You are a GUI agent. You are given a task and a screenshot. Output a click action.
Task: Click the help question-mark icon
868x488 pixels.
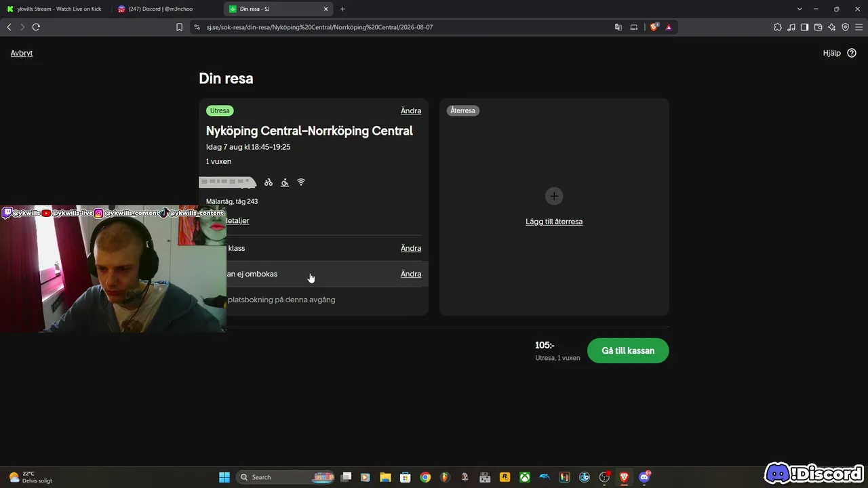[x=852, y=53]
